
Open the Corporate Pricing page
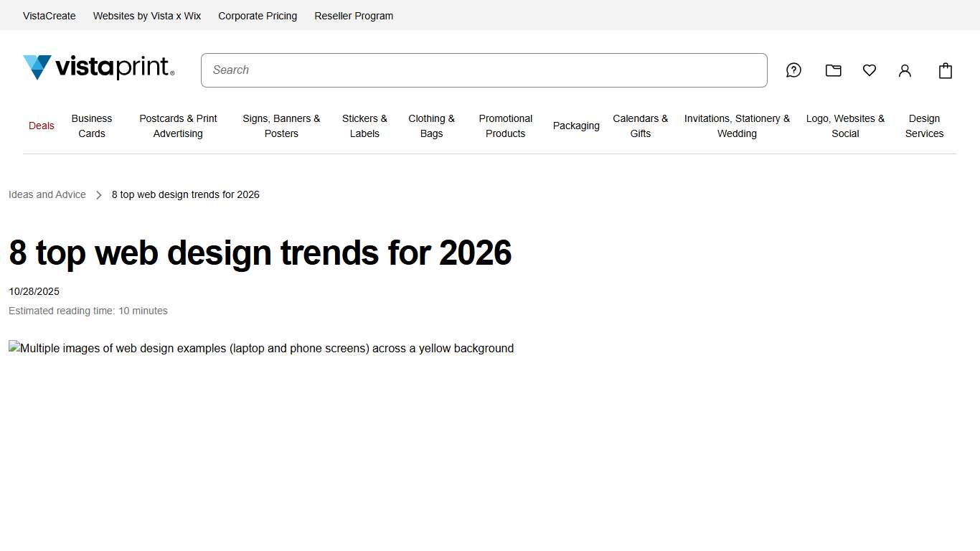point(258,15)
